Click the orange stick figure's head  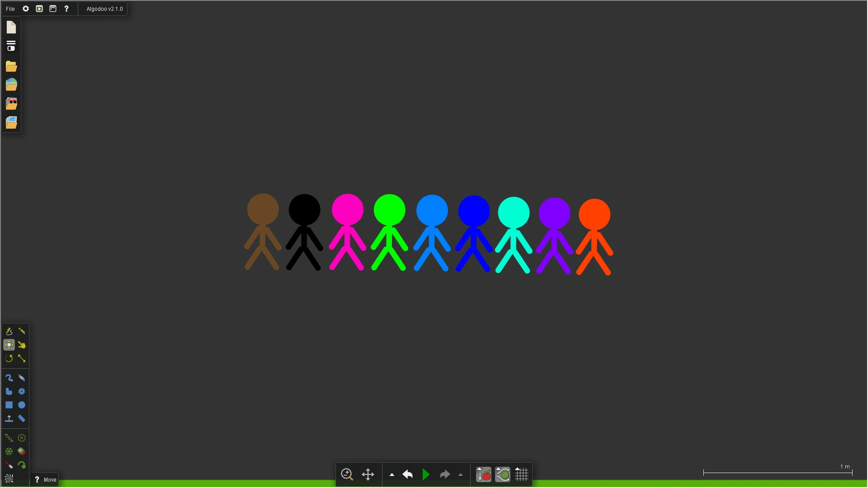point(594,215)
